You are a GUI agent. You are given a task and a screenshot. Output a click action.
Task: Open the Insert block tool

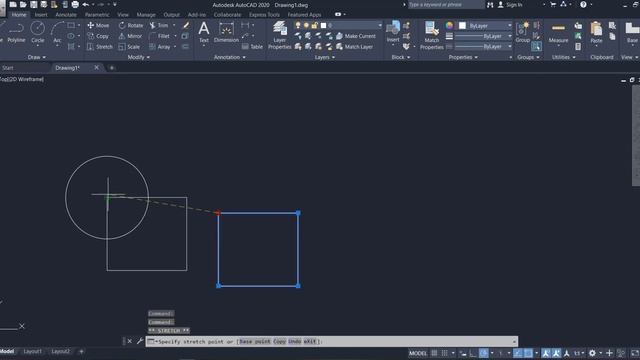click(x=393, y=32)
